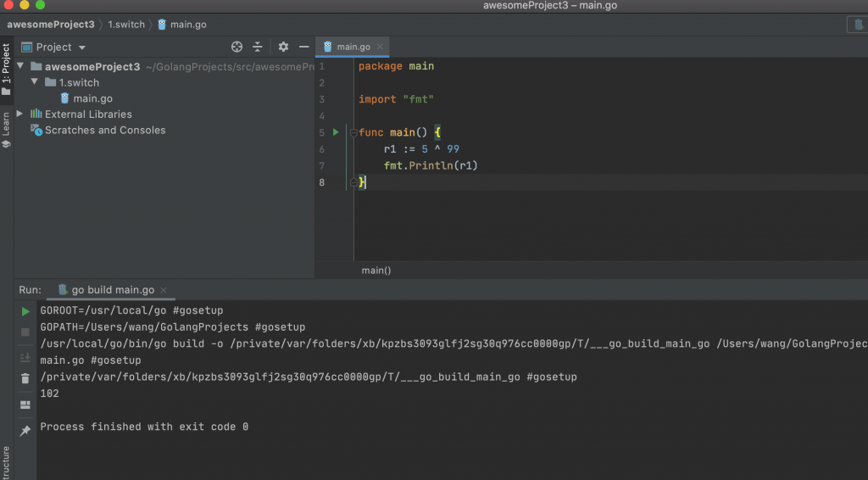Open the Structure side tool window
This screenshot has width=868, height=480.
pyautogui.click(x=6, y=463)
